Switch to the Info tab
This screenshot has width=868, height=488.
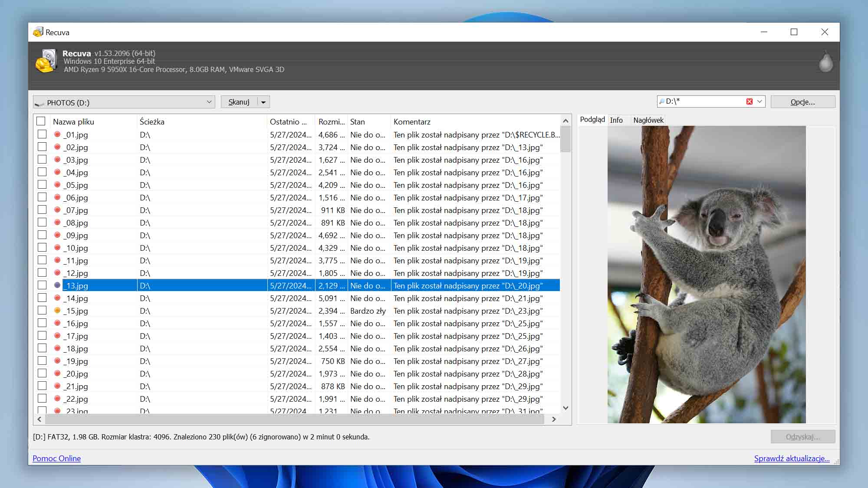pyautogui.click(x=617, y=120)
